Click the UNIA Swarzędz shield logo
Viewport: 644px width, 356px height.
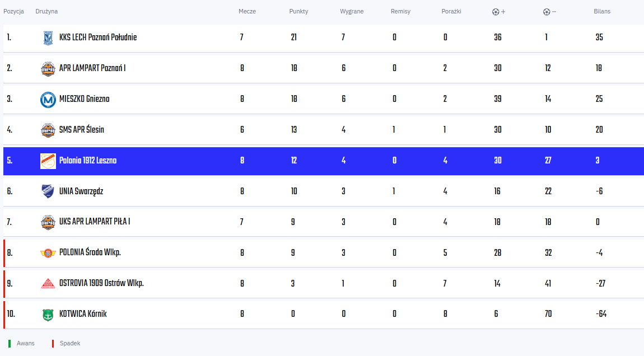tap(48, 191)
